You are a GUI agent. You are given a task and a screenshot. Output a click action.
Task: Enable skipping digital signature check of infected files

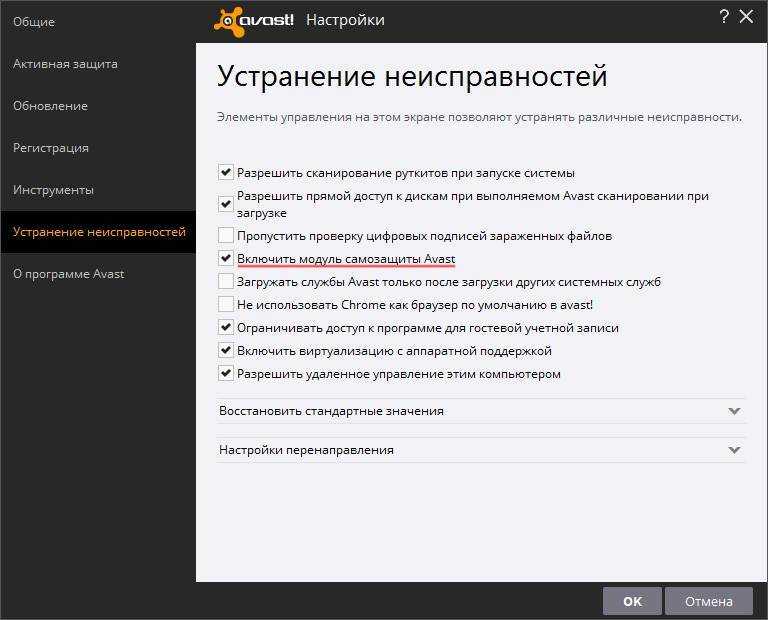pyautogui.click(x=225, y=236)
